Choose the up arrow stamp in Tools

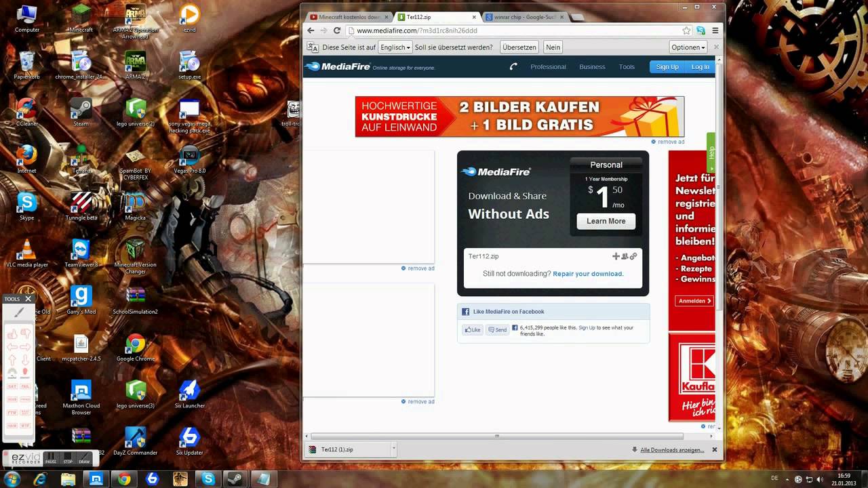pyautogui.click(x=12, y=360)
